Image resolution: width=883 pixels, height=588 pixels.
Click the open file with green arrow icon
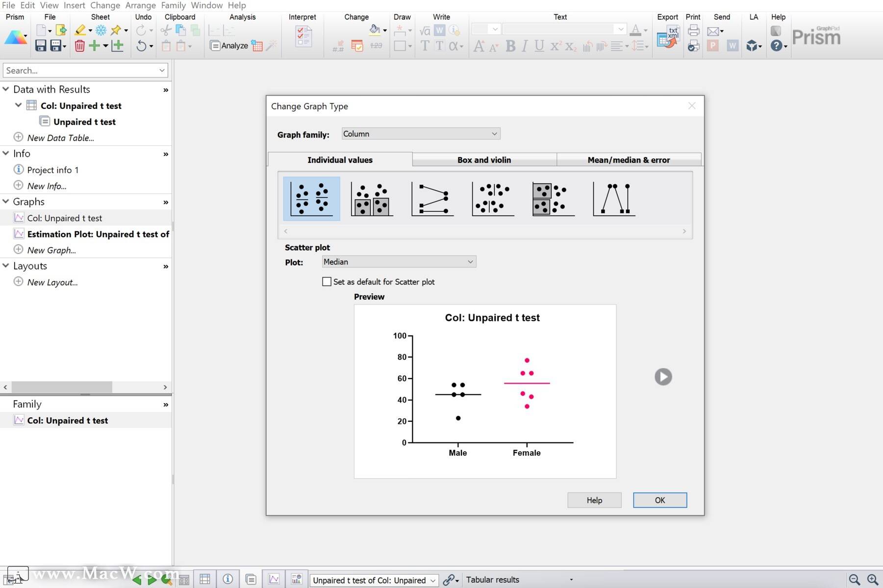[61, 30]
